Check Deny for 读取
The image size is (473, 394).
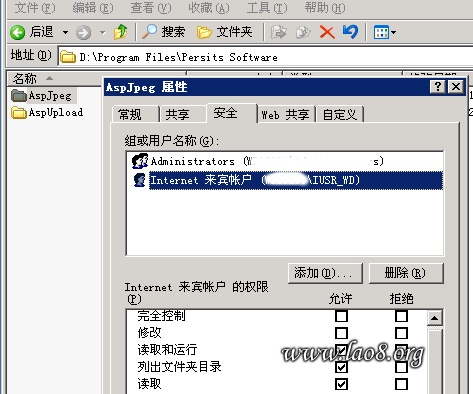tap(401, 384)
